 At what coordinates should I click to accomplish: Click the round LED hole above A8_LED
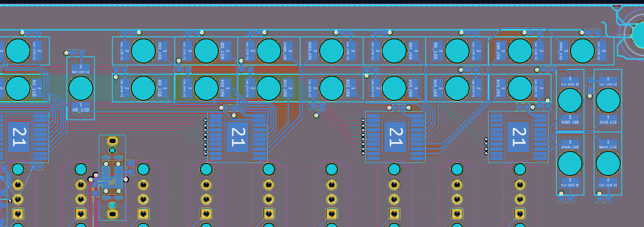[x=80, y=88]
